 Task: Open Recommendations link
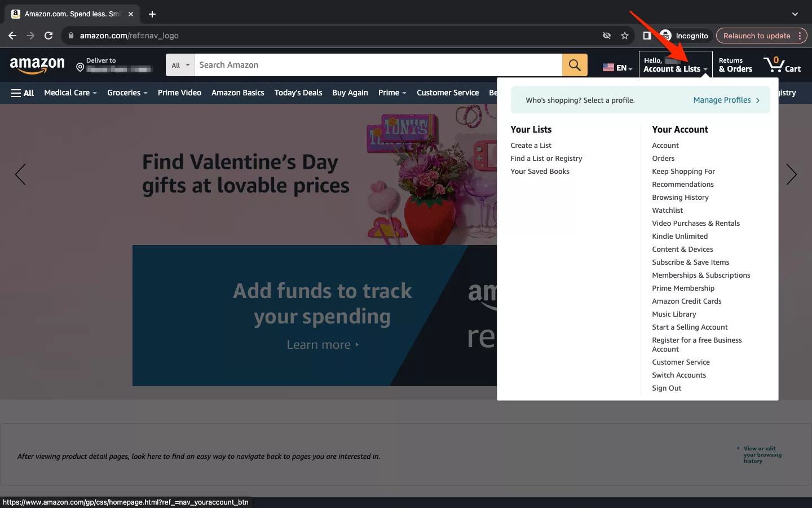click(x=683, y=185)
